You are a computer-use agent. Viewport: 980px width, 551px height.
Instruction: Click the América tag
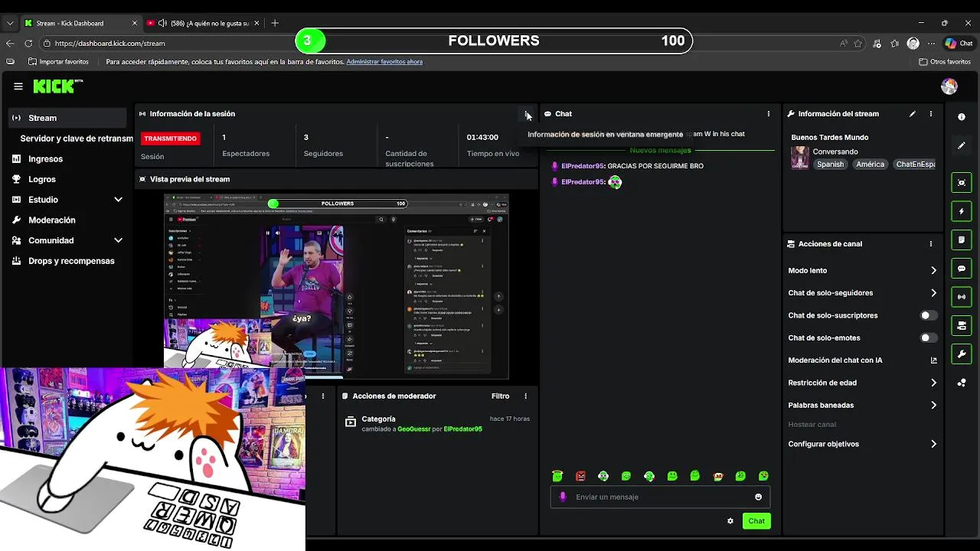tap(871, 165)
